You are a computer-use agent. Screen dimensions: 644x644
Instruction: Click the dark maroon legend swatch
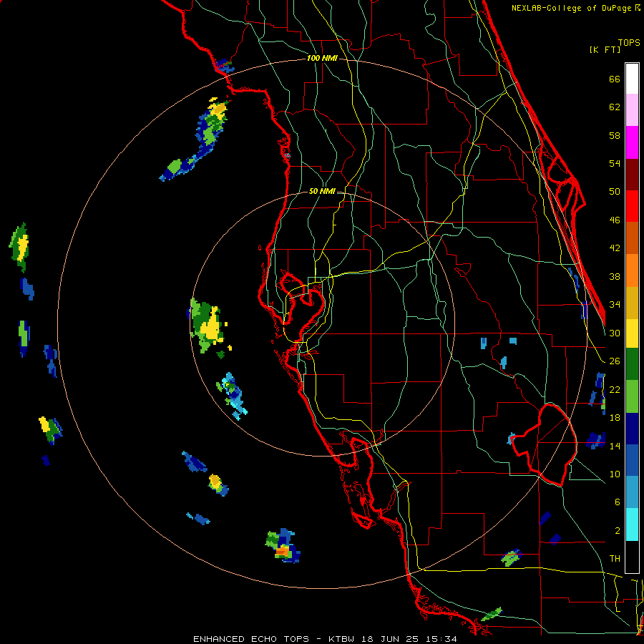pyautogui.click(x=632, y=175)
